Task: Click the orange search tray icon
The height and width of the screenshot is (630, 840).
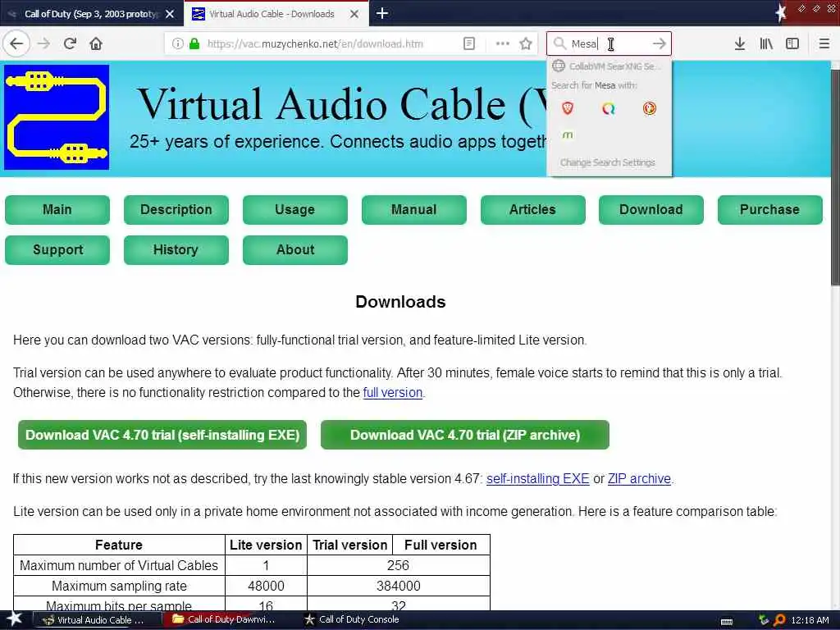Action: (x=779, y=620)
